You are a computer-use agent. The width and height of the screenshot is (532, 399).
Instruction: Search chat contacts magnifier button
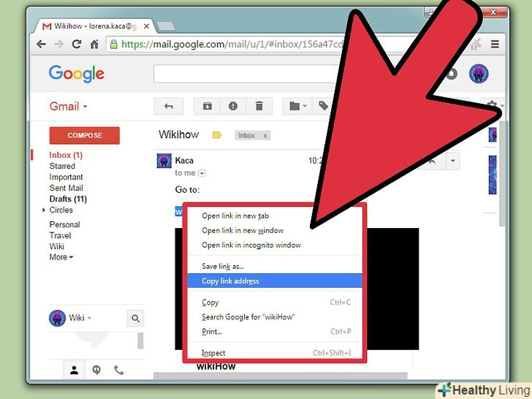[135, 319]
